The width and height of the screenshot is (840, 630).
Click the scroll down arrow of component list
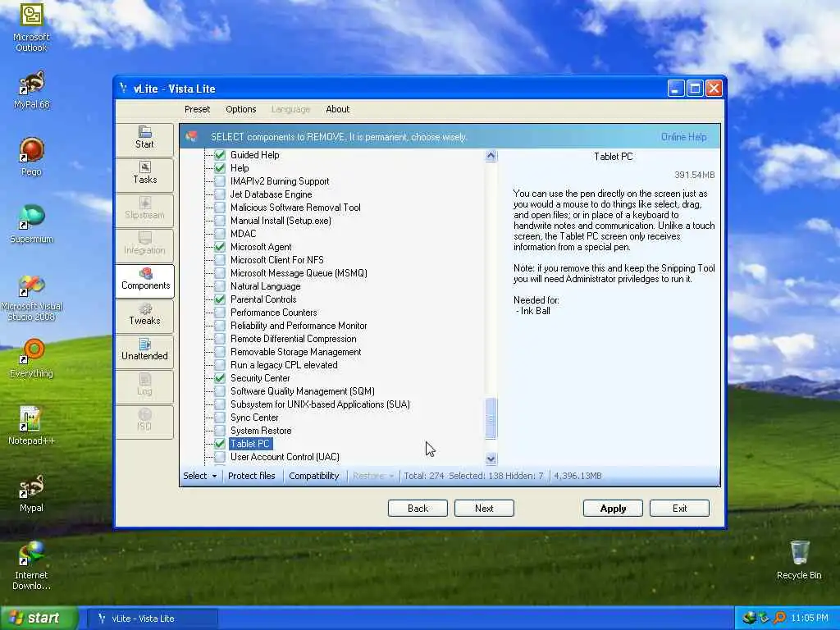coord(491,459)
